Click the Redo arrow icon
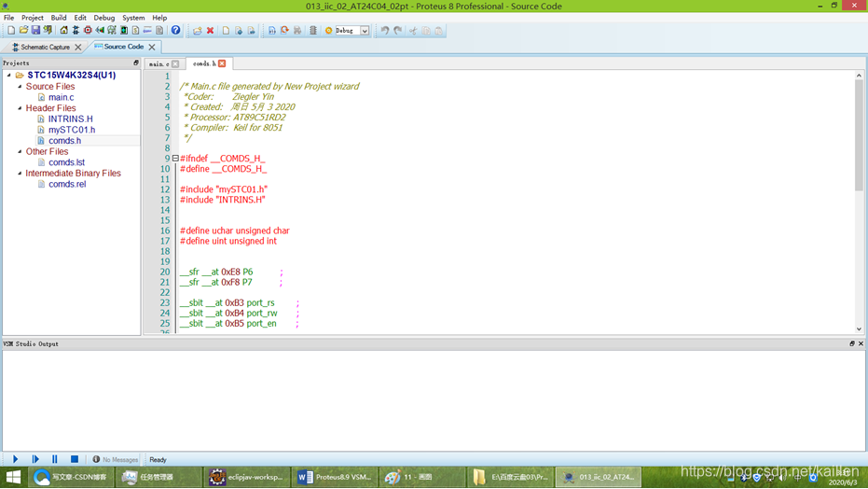 coord(397,31)
